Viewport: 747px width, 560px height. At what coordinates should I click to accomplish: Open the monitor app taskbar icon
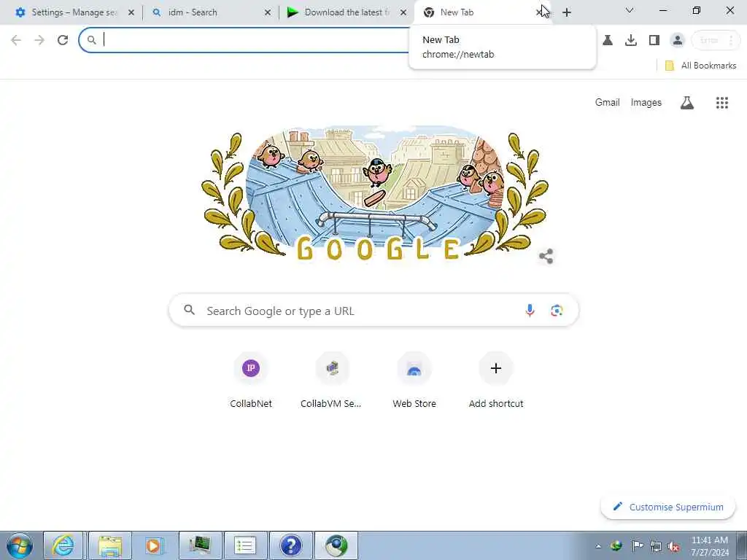200,545
